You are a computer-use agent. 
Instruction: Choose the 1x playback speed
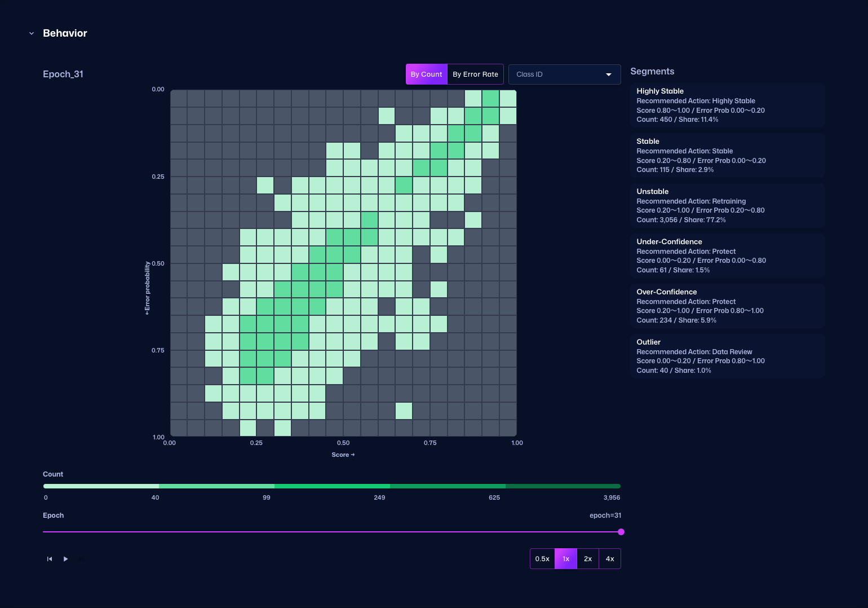566,559
